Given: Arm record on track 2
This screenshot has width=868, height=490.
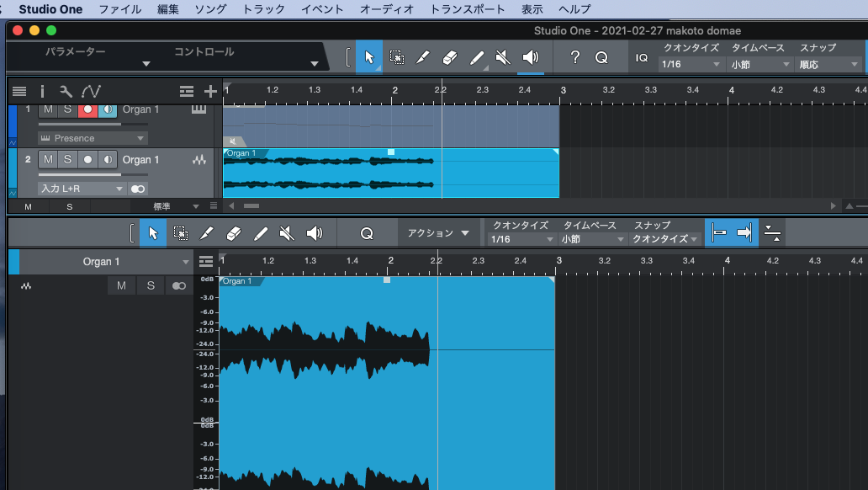Looking at the screenshot, I should coord(87,160).
